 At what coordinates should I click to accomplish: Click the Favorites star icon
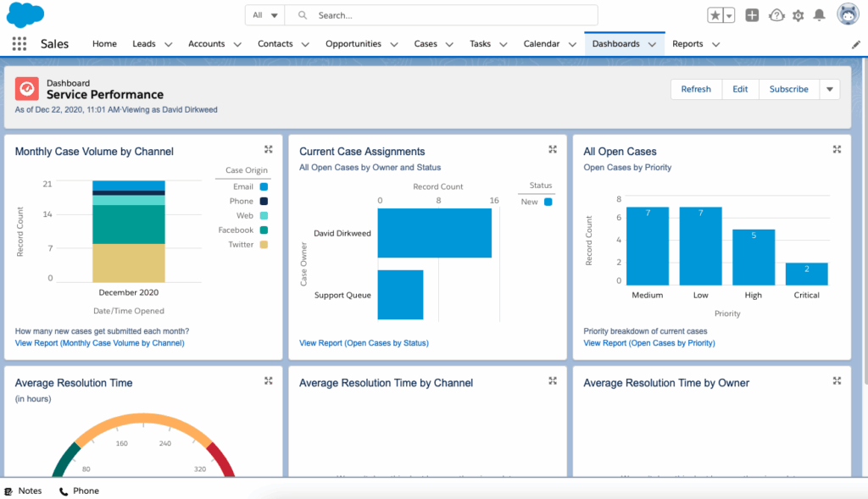[715, 15]
